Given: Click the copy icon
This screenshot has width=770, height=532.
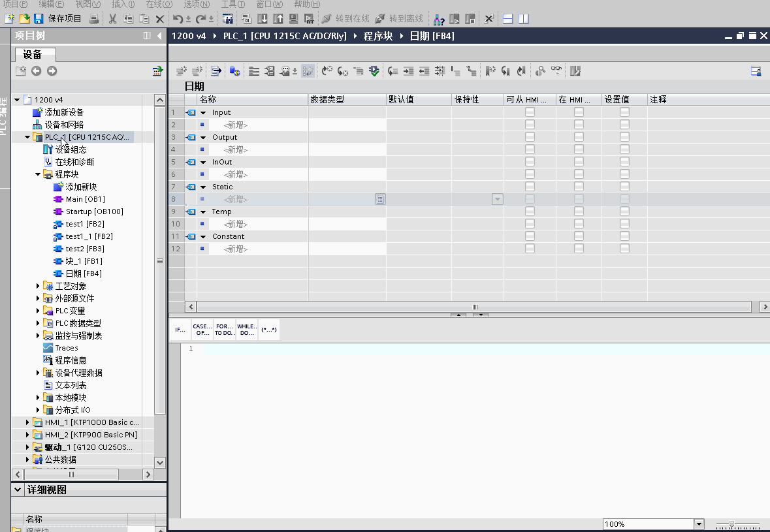Looking at the screenshot, I should click(x=129, y=19).
